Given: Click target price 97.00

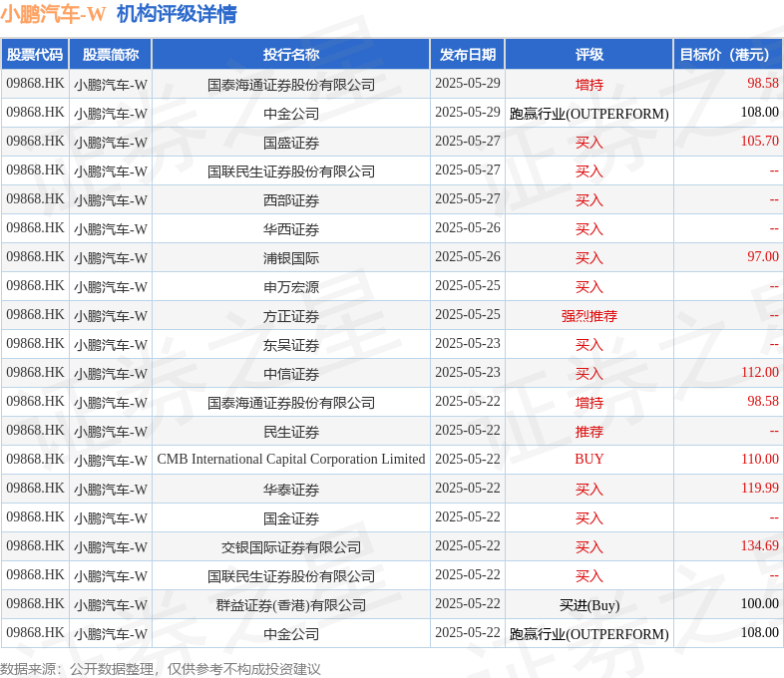Looking at the screenshot, I should pos(762,256).
